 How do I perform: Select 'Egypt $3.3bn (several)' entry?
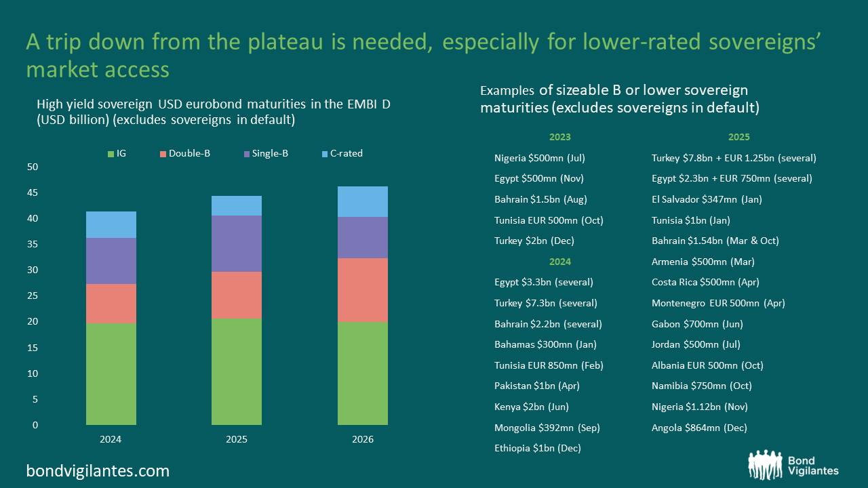point(544,282)
